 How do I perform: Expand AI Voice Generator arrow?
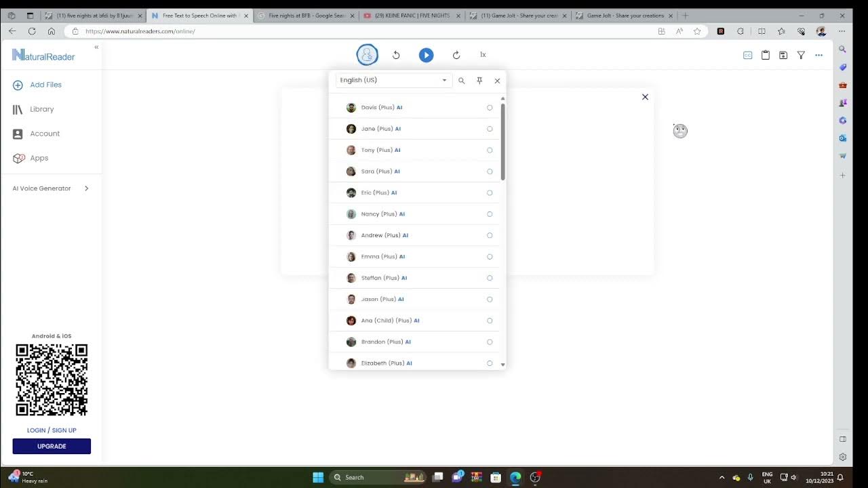coord(86,188)
